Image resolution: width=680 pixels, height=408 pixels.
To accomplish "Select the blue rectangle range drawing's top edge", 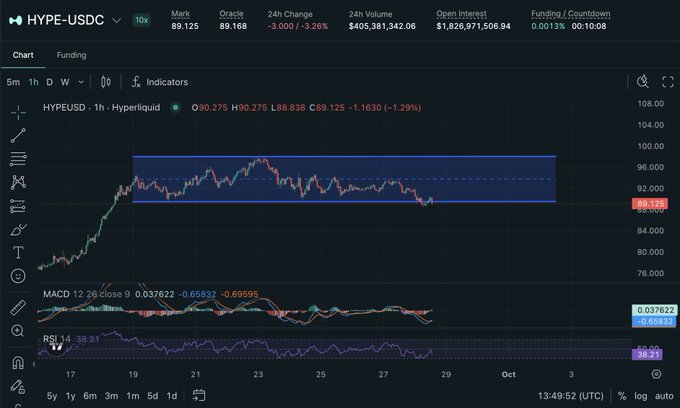I will pyautogui.click(x=344, y=156).
